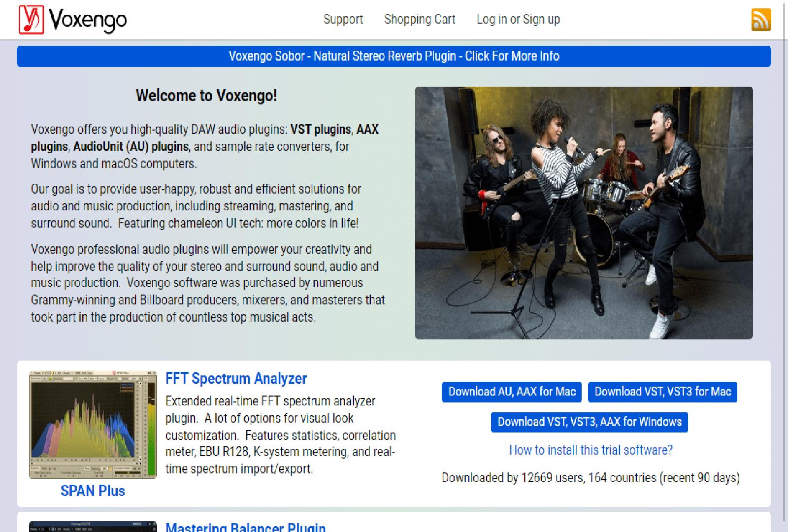788x532 pixels.
Task: Open "How to install this trial software?"
Action: coord(591,450)
